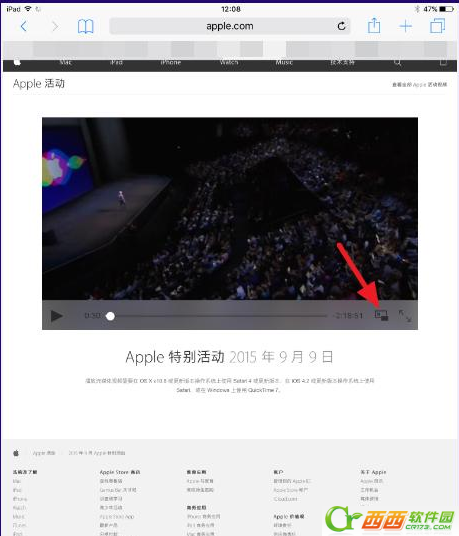Click the Apple 特别活动 2015 年 9 月 9 日 title

pos(229,357)
